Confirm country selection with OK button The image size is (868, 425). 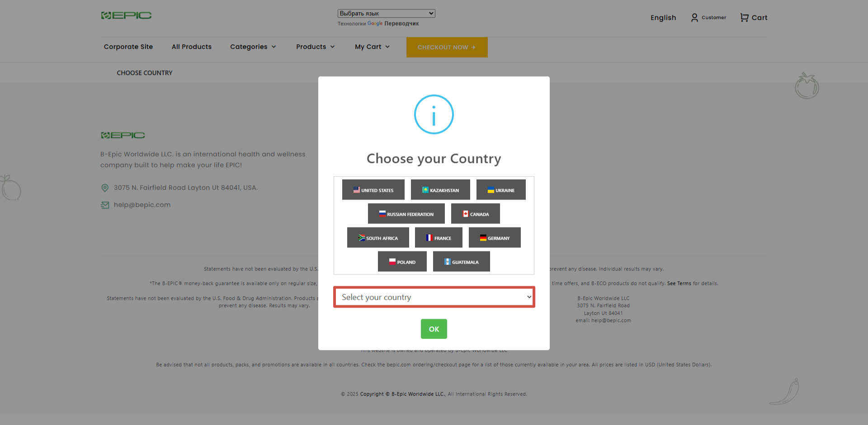coord(434,329)
